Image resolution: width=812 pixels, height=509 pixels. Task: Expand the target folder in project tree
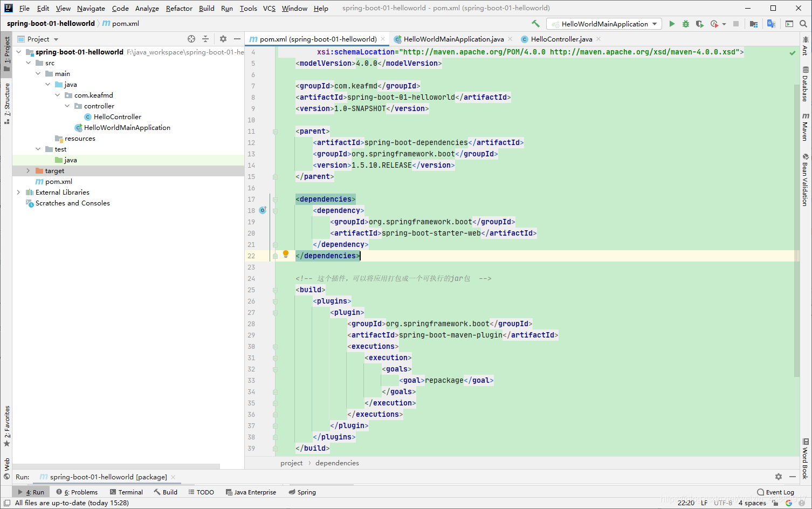(28, 171)
